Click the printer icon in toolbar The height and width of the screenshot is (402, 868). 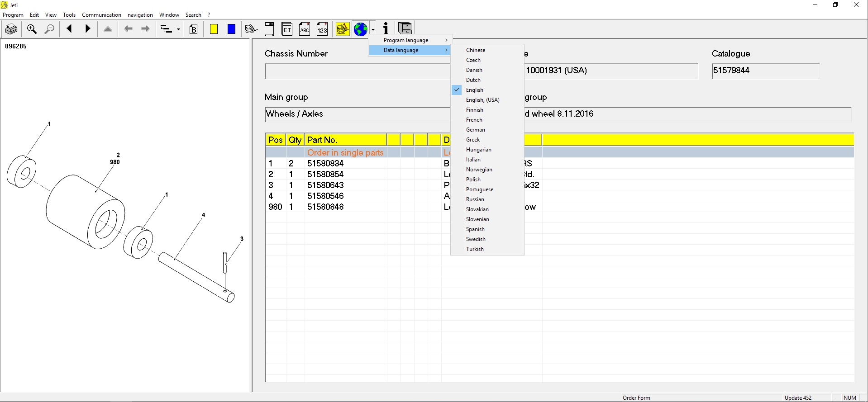(11, 29)
